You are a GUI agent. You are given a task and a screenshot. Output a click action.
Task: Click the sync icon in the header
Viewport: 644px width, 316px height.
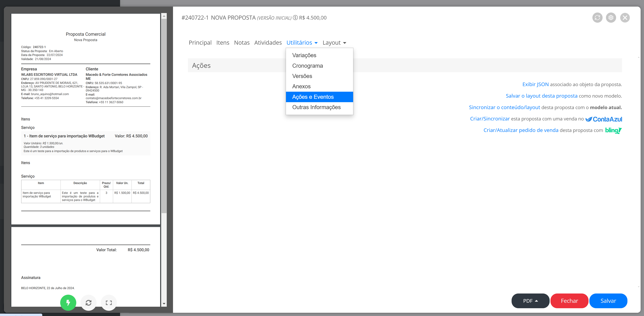point(597,18)
